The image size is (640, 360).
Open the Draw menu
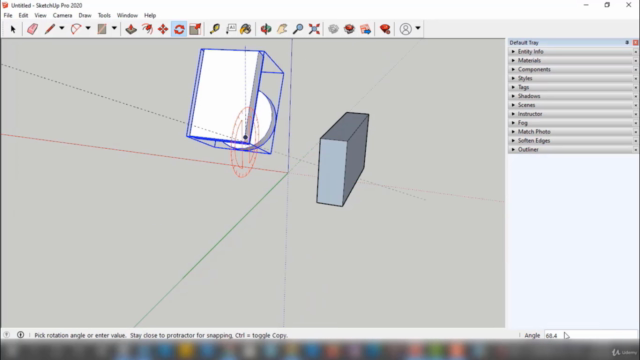pos(85,16)
